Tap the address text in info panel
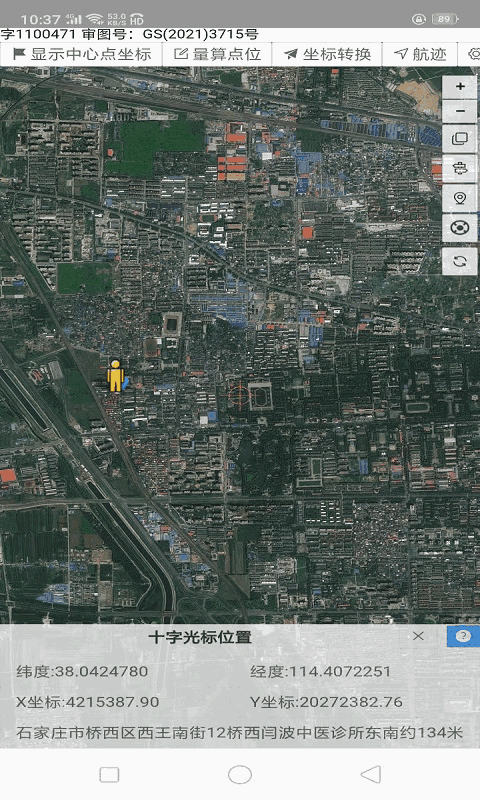 pos(239,733)
